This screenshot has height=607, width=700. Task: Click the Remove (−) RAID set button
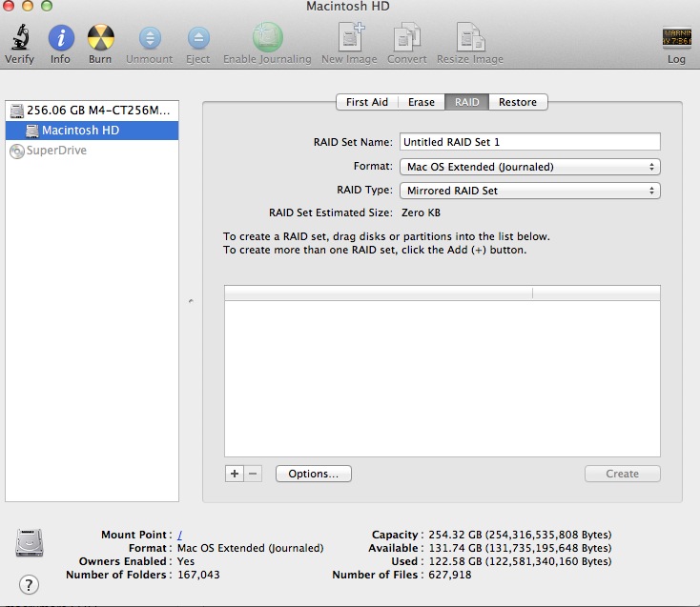click(253, 474)
